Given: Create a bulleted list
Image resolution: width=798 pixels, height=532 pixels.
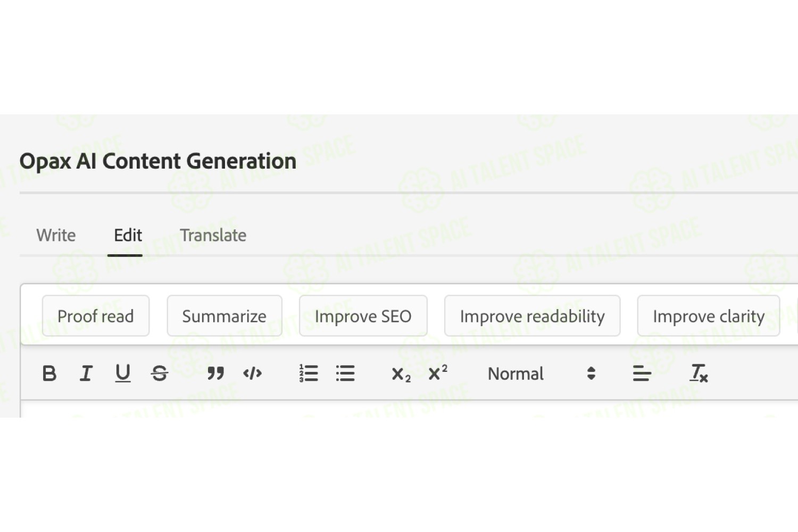Looking at the screenshot, I should (345, 373).
